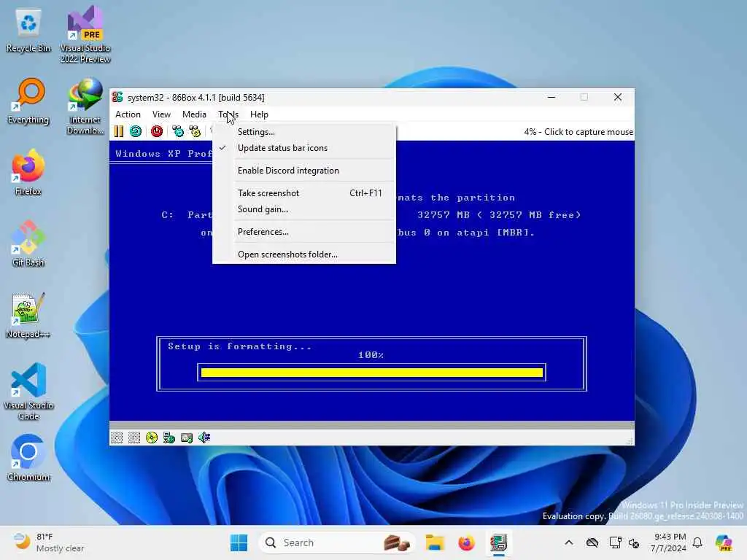Pause emulation with the yellow pause icon
Screen dimensions: 747x560
(x=119, y=131)
